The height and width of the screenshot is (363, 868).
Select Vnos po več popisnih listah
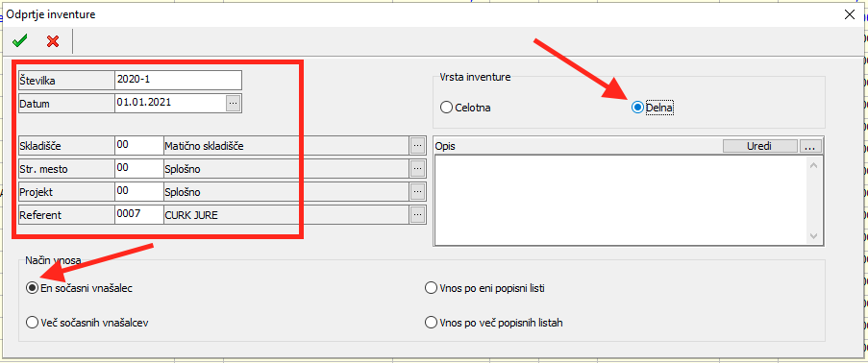tap(494, 322)
